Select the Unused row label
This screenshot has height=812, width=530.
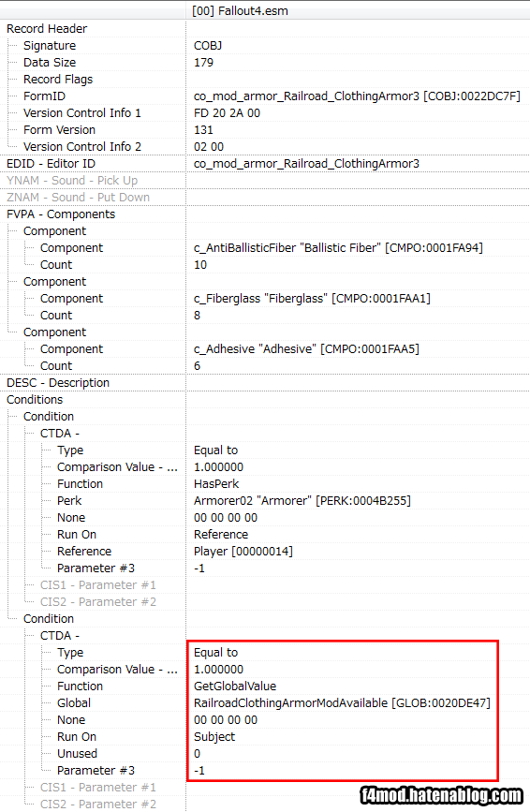pos(77,754)
